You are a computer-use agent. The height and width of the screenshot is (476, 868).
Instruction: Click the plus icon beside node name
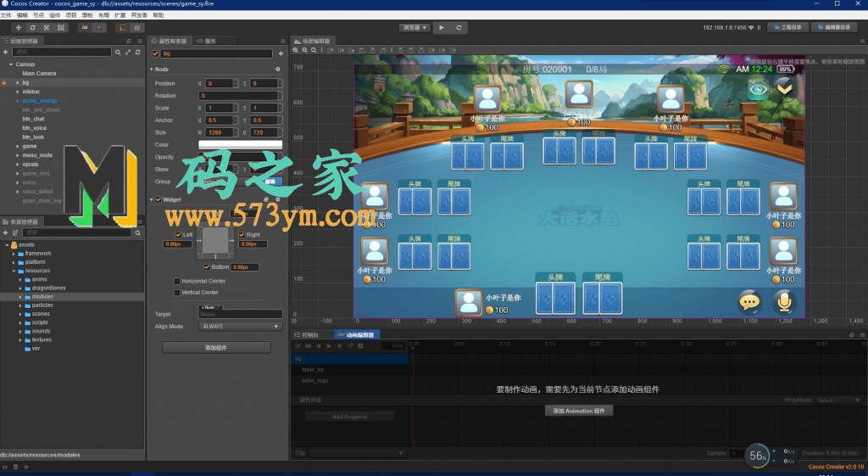point(281,53)
